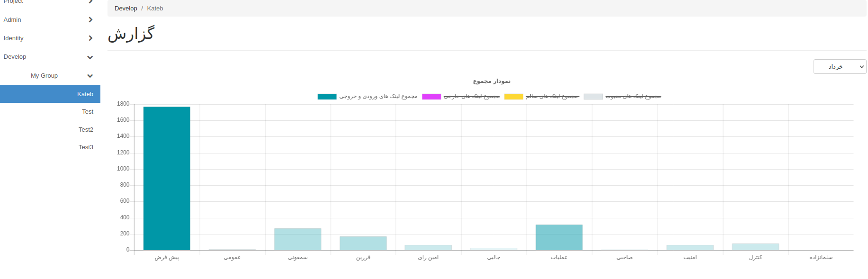Click the 1800 y-axis value
This screenshot has width=868, height=279.
123,104
